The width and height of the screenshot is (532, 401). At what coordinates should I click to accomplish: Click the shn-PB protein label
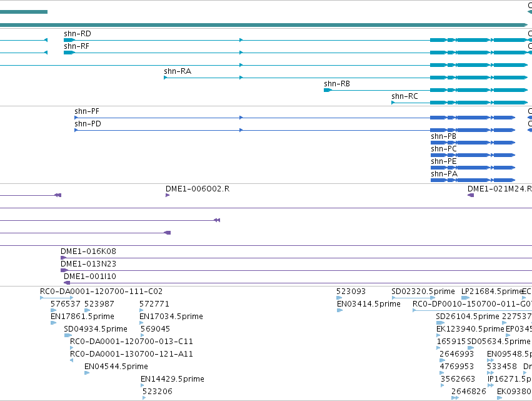pyautogui.click(x=443, y=136)
